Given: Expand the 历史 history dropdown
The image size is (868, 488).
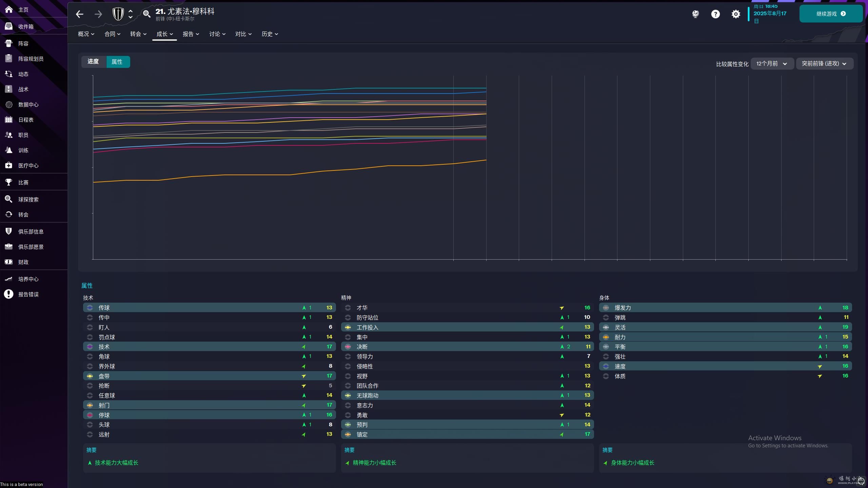Looking at the screenshot, I should coord(270,34).
